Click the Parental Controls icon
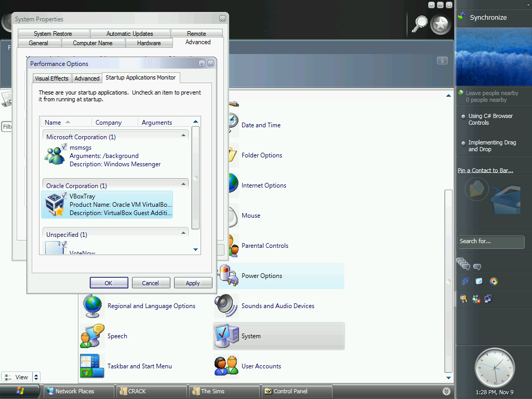This screenshot has width=532, height=399. [232, 246]
